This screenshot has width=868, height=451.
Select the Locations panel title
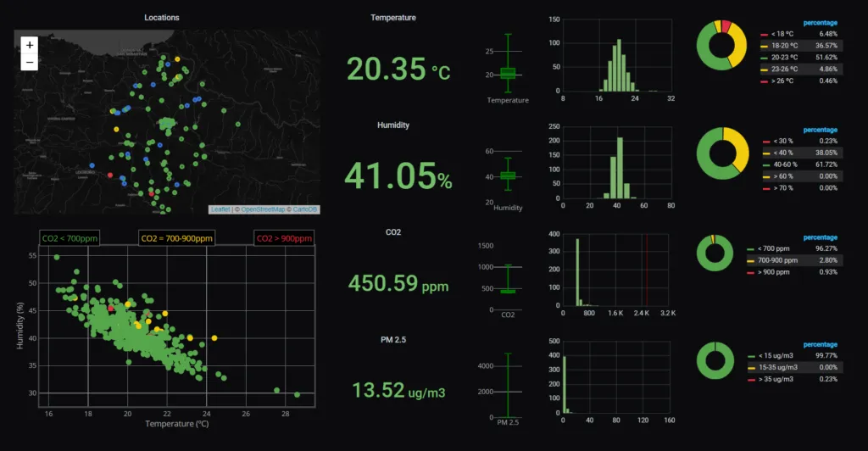(162, 18)
